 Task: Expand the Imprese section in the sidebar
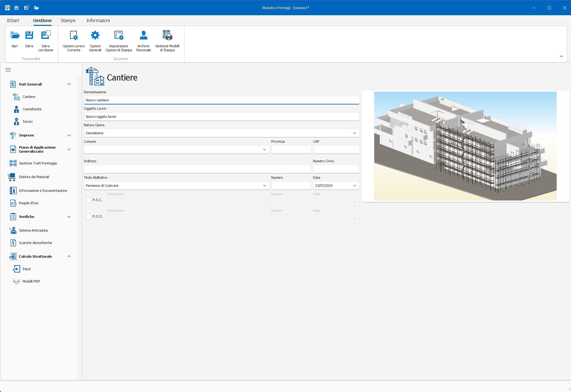(x=69, y=135)
